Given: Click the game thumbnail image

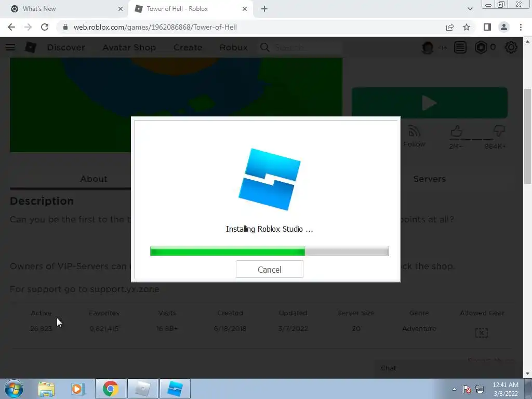Looking at the screenshot, I should [x=176, y=104].
